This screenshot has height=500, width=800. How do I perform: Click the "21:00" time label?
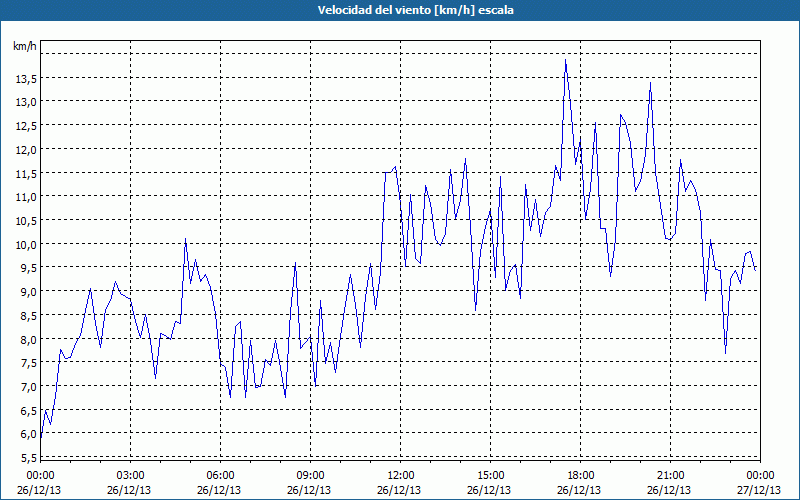[x=670, y=476]
